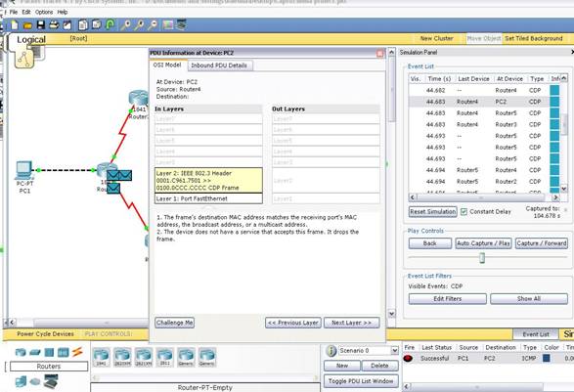Click the Next Layer button
The height and width of the screenshot is (392, 574).
point(351,323)
